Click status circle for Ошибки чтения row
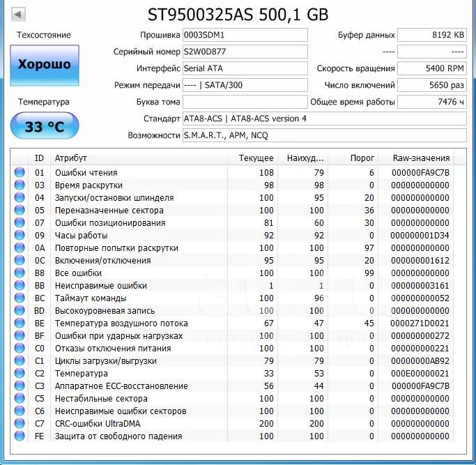Image resolution: width=476 pixels, height=465 pixels. [x=20, y=172]
